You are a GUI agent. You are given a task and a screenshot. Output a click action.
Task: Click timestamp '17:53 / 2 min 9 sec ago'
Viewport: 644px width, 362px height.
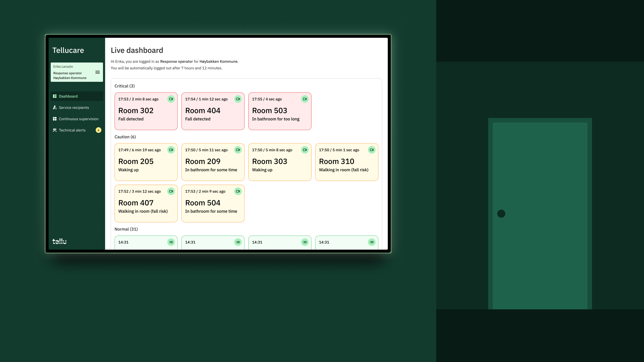click(205, 191)
